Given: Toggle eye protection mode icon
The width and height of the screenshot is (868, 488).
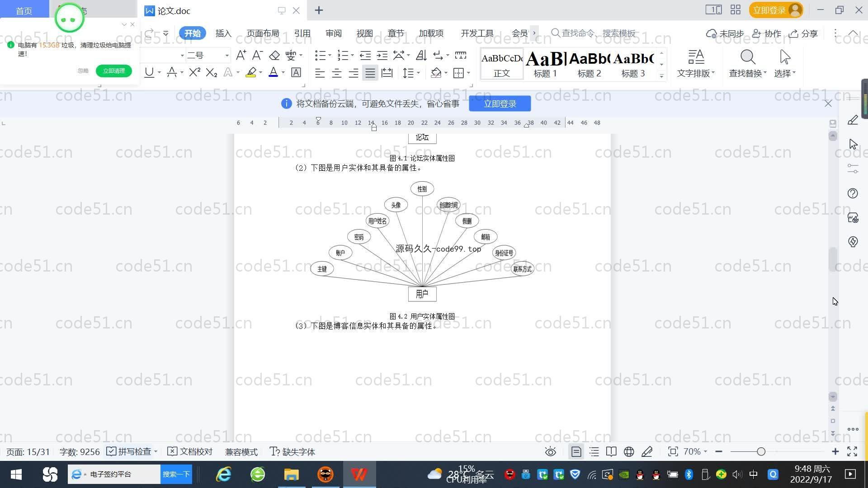Looking at the screenshot, I should [550, 451].
